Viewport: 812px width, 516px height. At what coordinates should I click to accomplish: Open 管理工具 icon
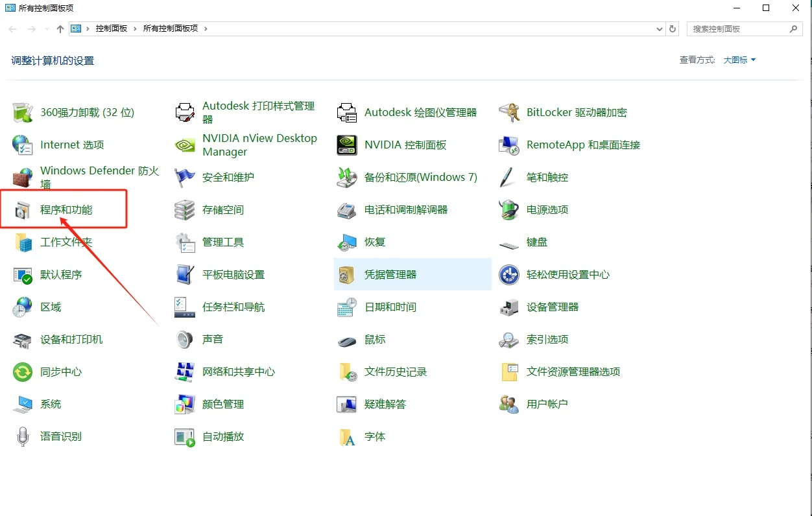185,242
